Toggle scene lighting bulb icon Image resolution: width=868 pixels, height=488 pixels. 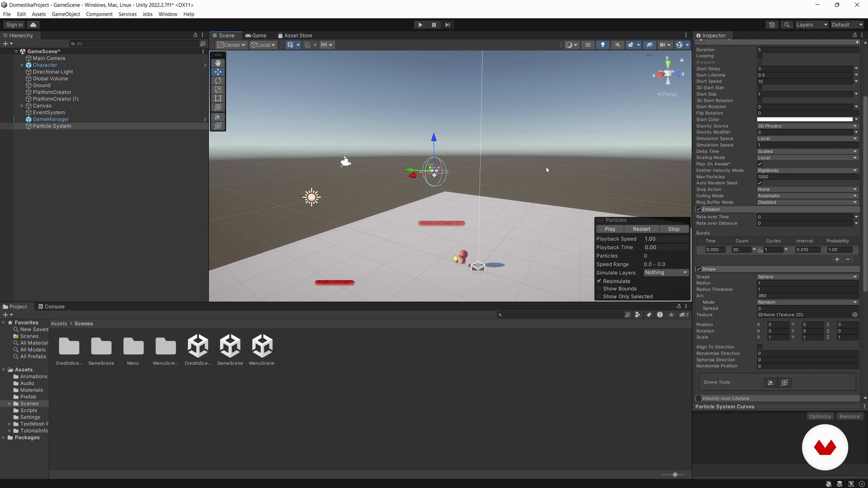603,45
